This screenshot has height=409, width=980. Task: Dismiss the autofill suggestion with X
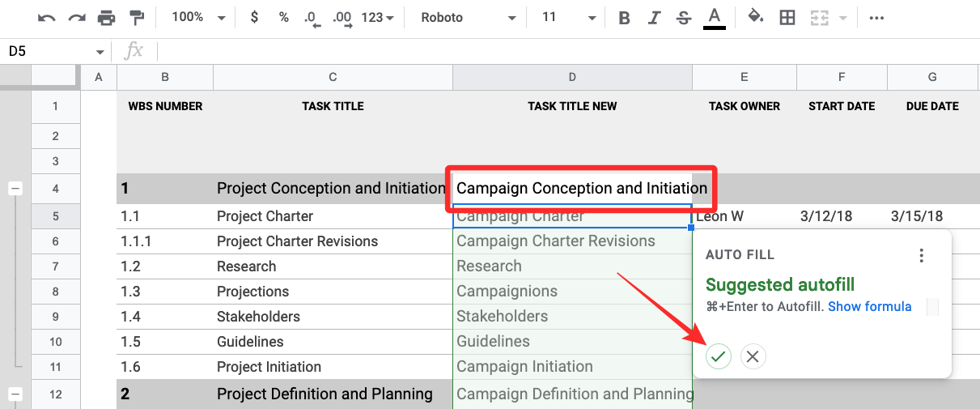pos(753,356)
